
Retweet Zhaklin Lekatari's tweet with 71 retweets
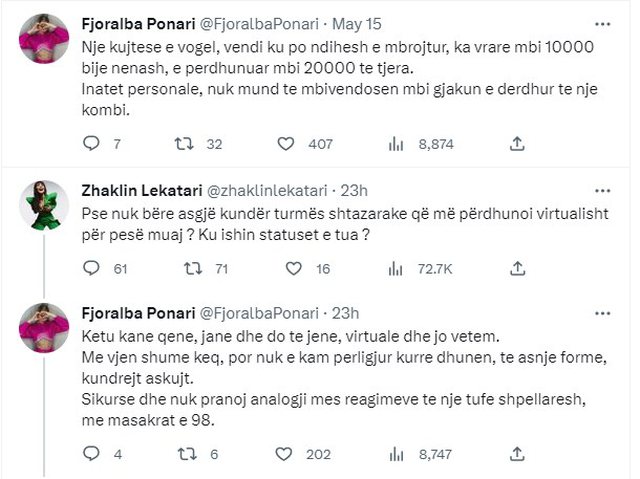(x=183, y=268)
